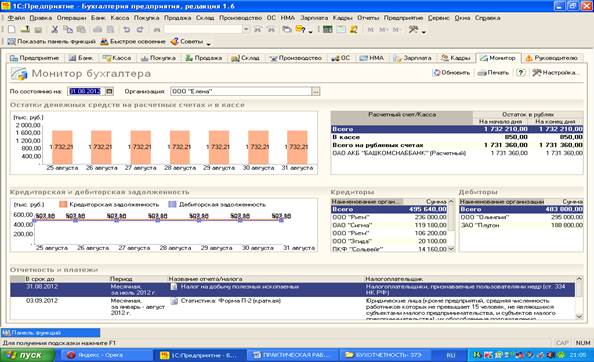Click the Печать print button

point(493,73)
